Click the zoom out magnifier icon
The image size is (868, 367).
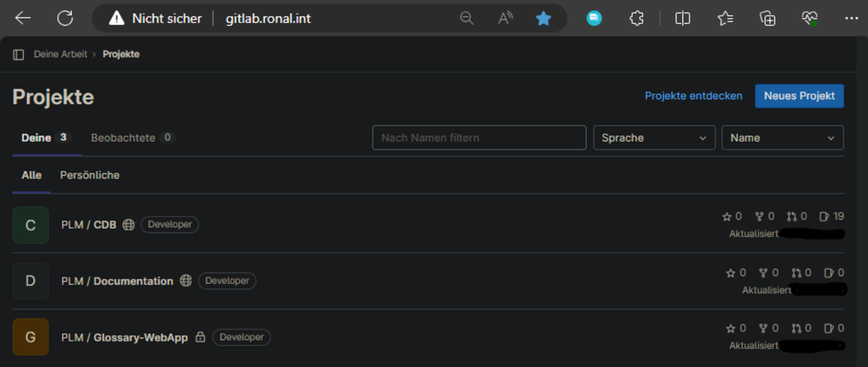(x=467, y=19)
